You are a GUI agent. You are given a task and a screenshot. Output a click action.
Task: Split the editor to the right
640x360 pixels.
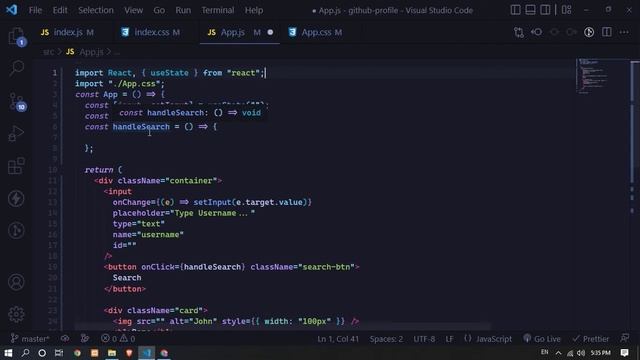tap(607, 32)
